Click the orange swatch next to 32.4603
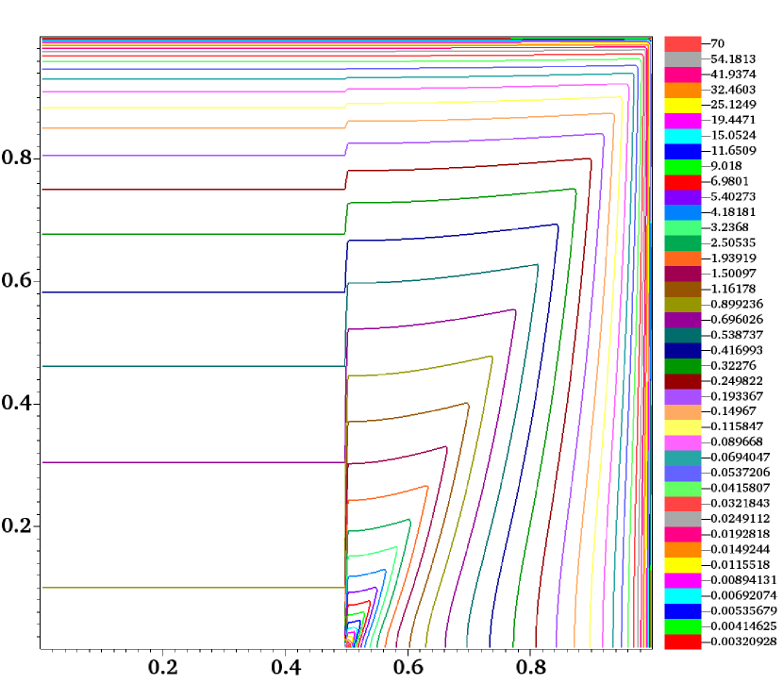 [x=683, y=90]
